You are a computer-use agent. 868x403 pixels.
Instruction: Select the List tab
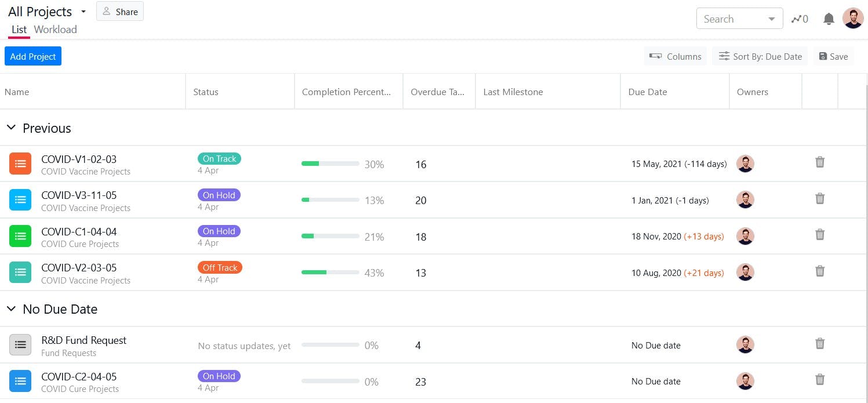pyautogui.click(x=19, y=30)
